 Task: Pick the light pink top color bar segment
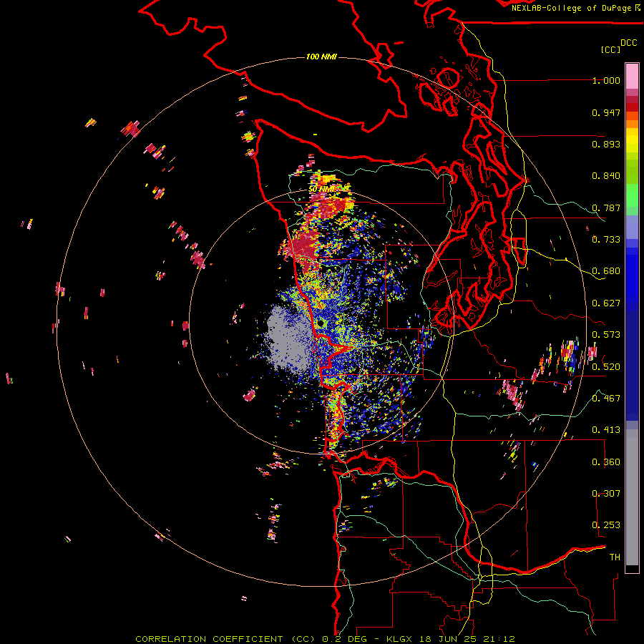(632, 76)
